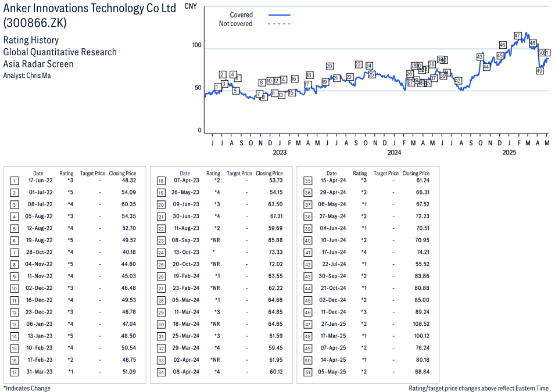Click chart marker 49 near April 2025
This screenshot has width=555, height=392.
tap(539, 71)
